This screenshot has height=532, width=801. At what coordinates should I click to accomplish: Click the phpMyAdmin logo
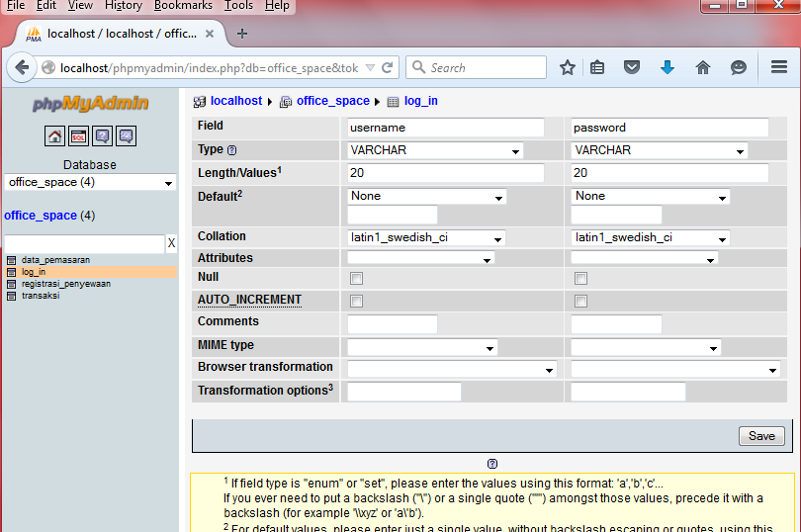(90, 104)
